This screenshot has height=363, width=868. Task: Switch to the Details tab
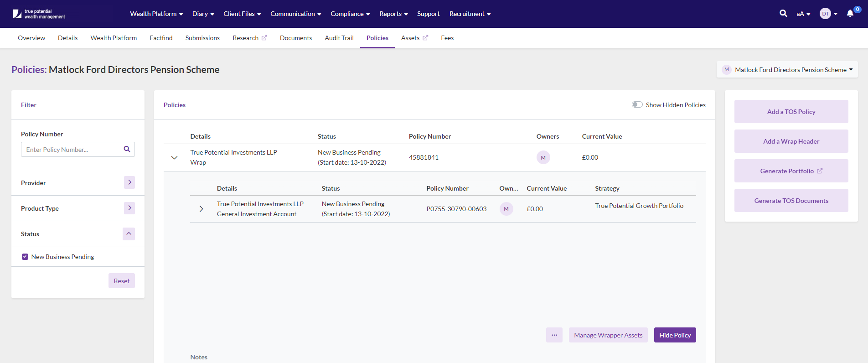click(67, 38)
